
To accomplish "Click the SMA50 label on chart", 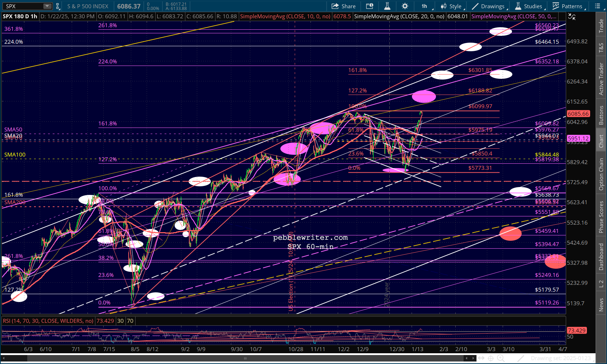I will (13, 130).
